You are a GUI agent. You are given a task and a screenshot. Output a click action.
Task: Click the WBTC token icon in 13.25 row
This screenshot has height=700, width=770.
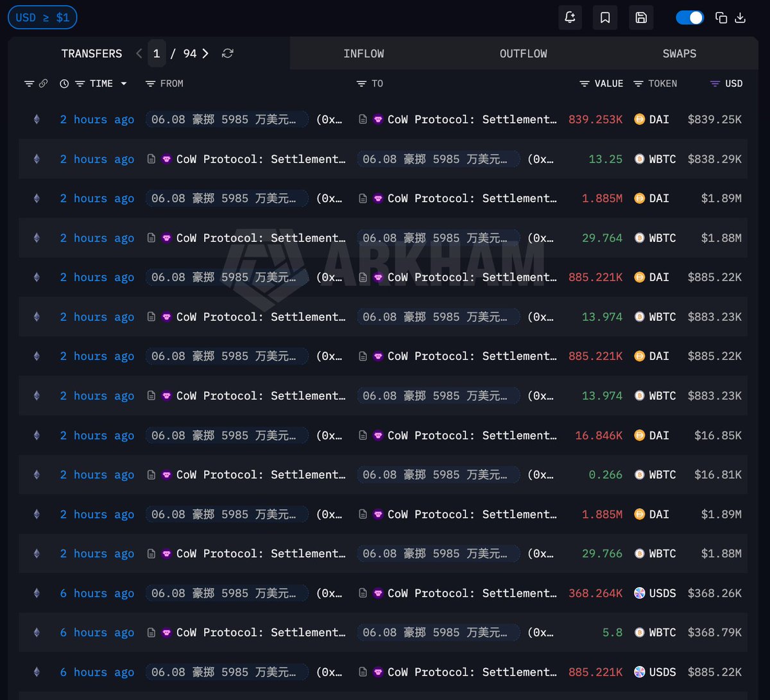coord(639,159)
